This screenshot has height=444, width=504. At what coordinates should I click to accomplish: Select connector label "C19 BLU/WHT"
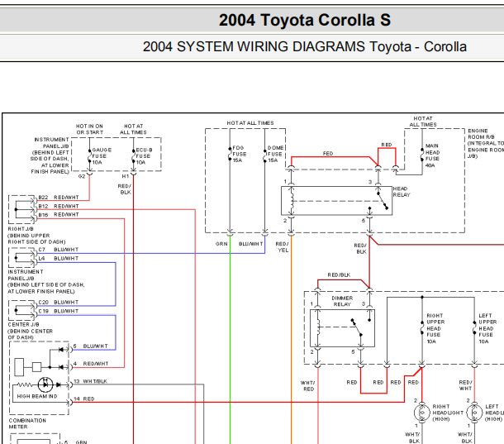pos(59,311)
